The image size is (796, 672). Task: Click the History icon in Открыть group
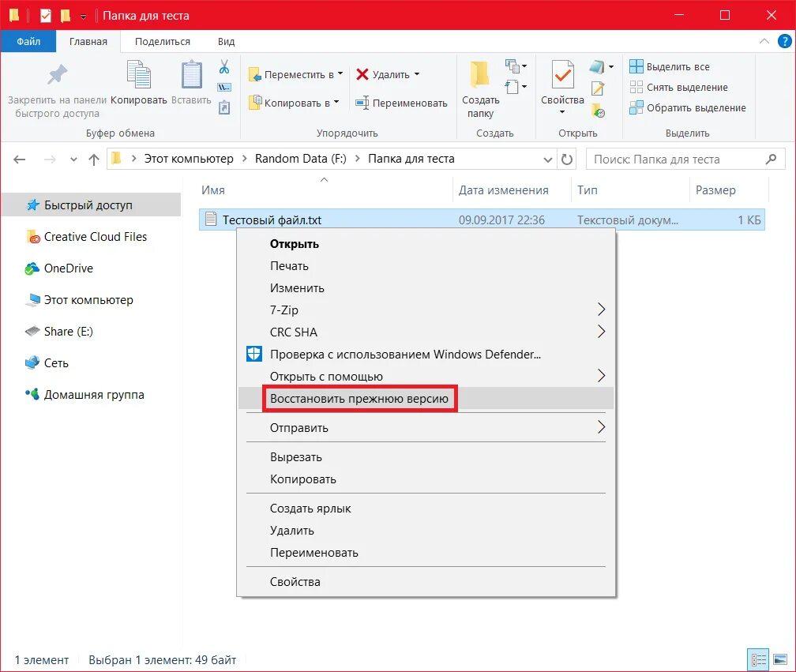(x=599, y=111)
